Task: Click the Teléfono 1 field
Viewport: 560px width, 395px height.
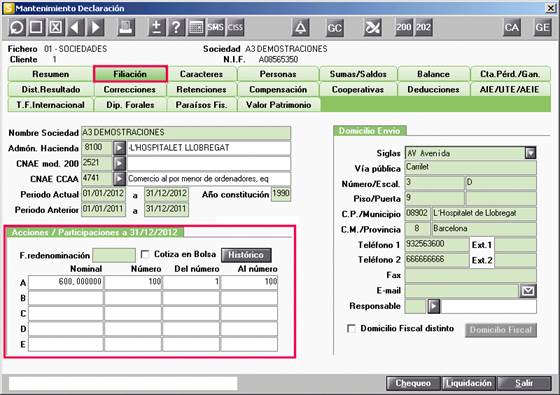Action: pyautogui.click(x=437, y=244)
